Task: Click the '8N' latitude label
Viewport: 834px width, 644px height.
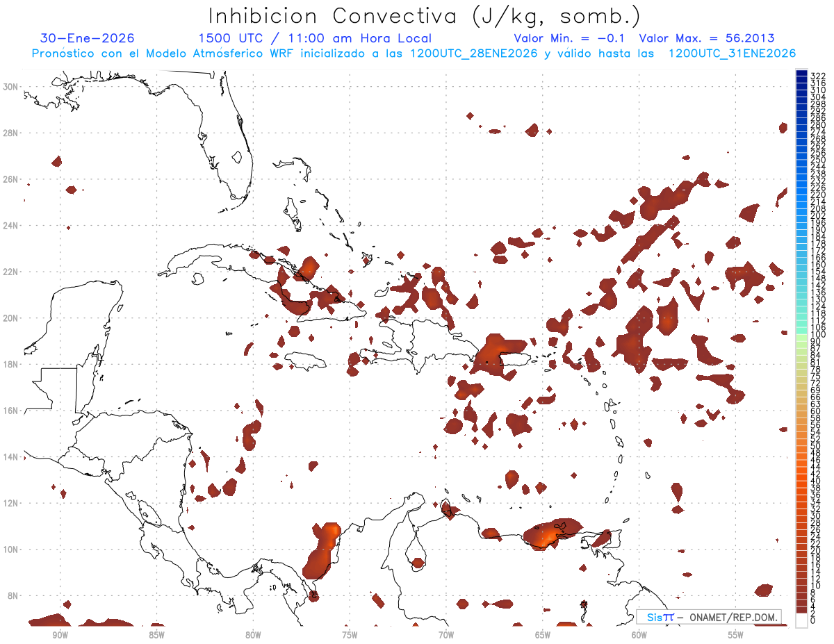Action: coord(12,595)
